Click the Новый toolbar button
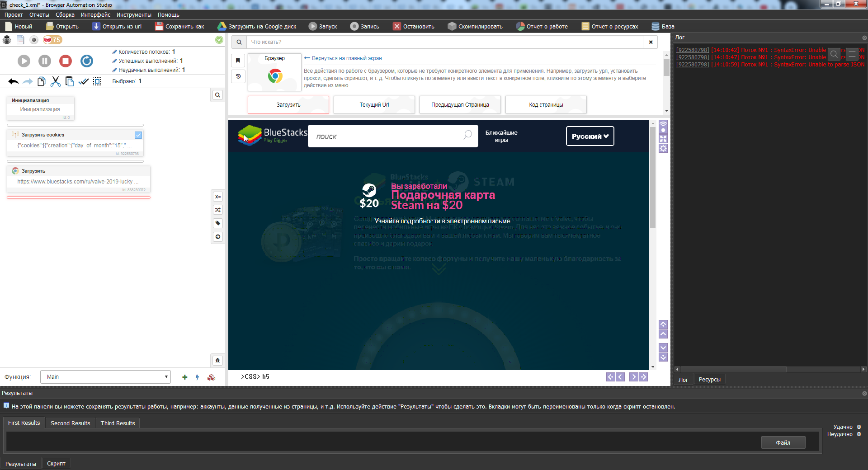The image size is (868, 470). [x=19, y=26]
